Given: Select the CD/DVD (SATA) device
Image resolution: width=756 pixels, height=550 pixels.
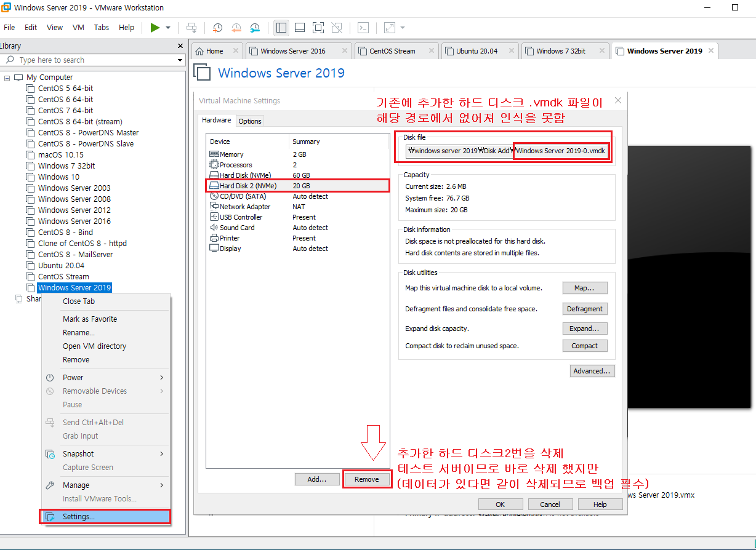Looking at the screenshot, I should pyautogui.click(x=297, y=196).
